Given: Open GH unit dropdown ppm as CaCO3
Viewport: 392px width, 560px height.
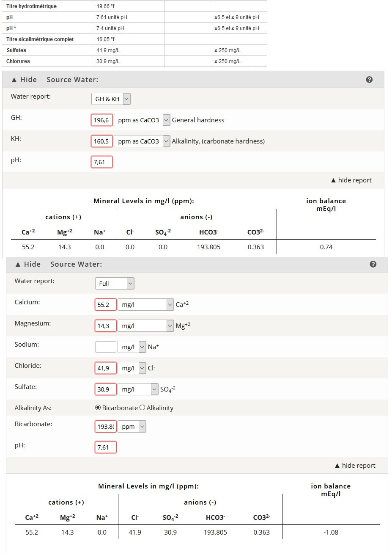Looking at the screenshot, I should 142,120.
